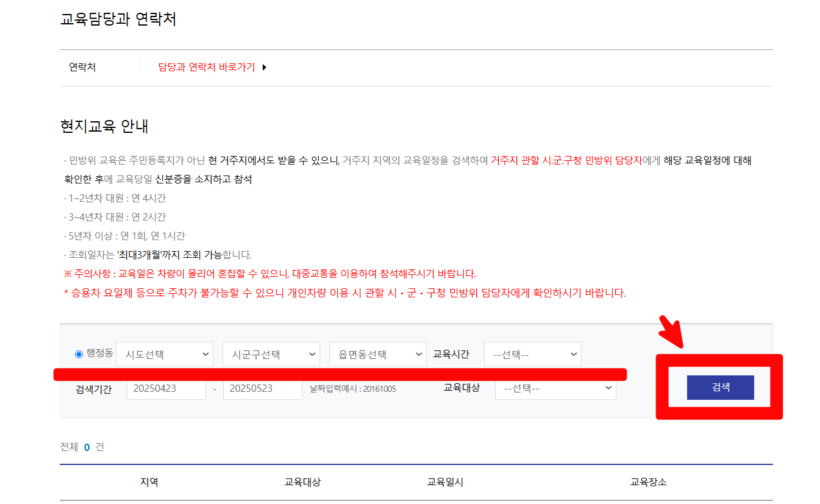Select the 연락처 tab label
820x504 pixels.
pos(82,67)
